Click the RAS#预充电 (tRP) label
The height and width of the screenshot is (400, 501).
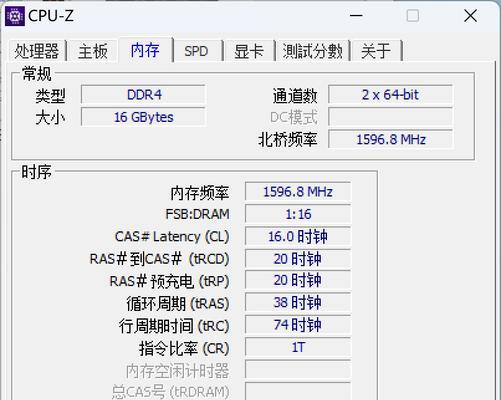click(169, 281)
